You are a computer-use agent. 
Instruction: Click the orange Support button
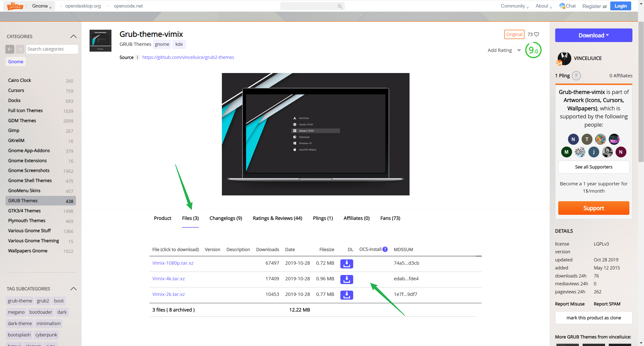click(593, 208)
